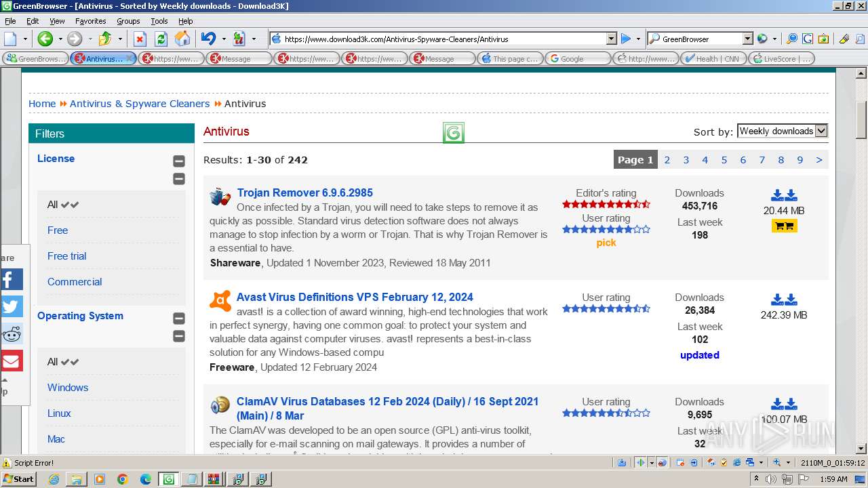Click the status bar zoom magnifier icon
This screenshot has height=488, width=868.
point(778,462)
